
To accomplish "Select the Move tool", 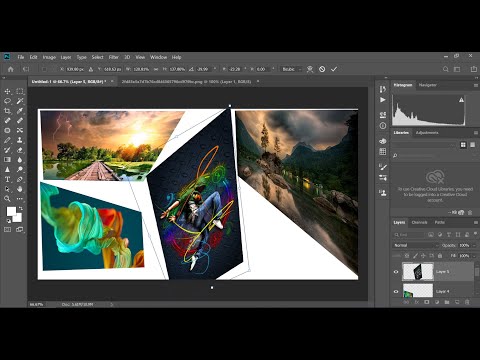I will pos(7,91).
